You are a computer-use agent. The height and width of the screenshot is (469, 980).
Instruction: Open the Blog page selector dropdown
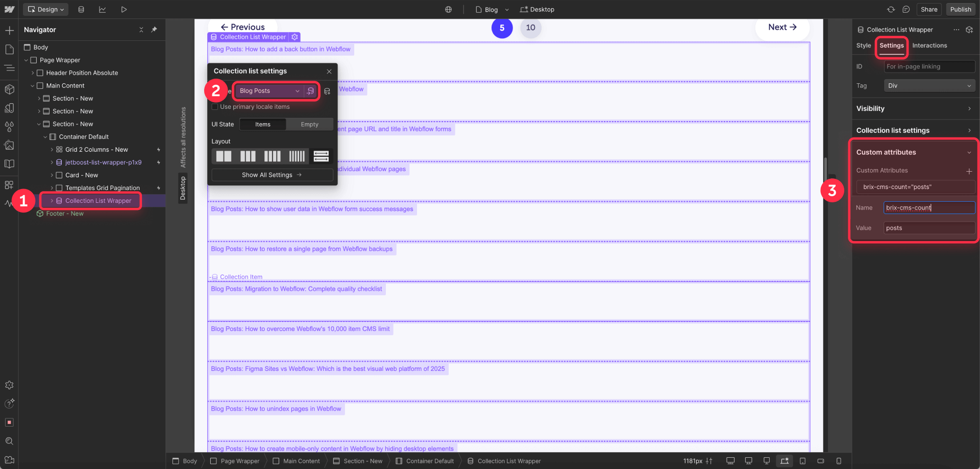[x=492, y=9]
